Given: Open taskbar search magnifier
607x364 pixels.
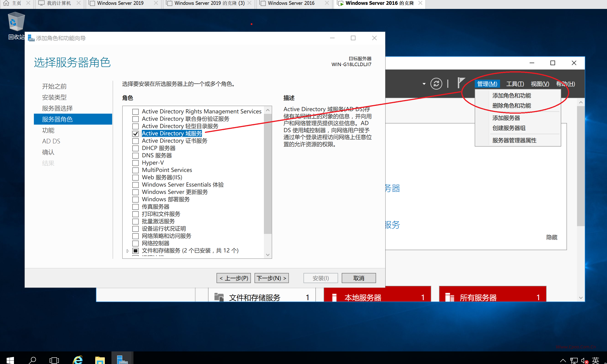Looking at the screenshot, I should point(32,360).
